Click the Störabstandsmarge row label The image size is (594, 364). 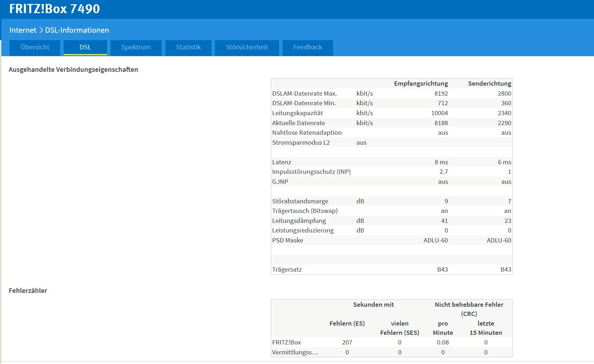click(x=300, y=201)
